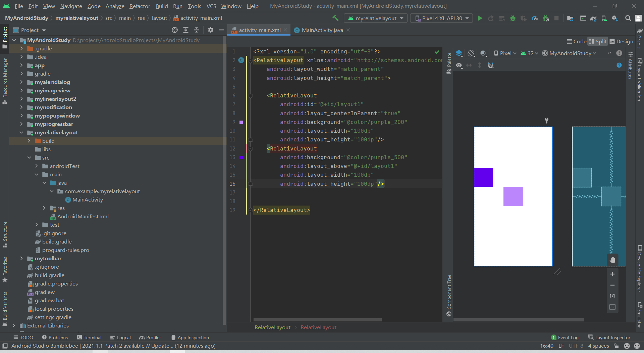Viewport: 644px width, 353px height.
Task: Click the Make Project hammer icon
Action: pyautogui.click(x=335, y=18)
